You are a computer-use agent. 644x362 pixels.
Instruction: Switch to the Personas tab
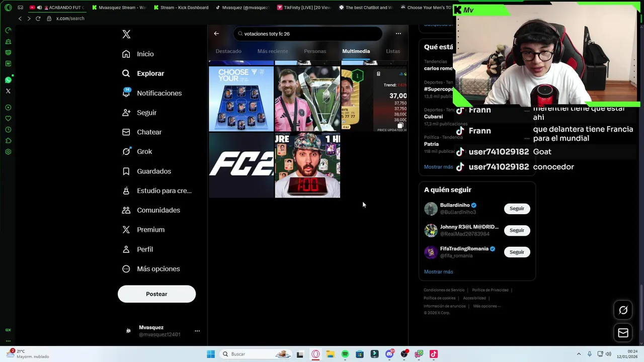click(315, 51)
